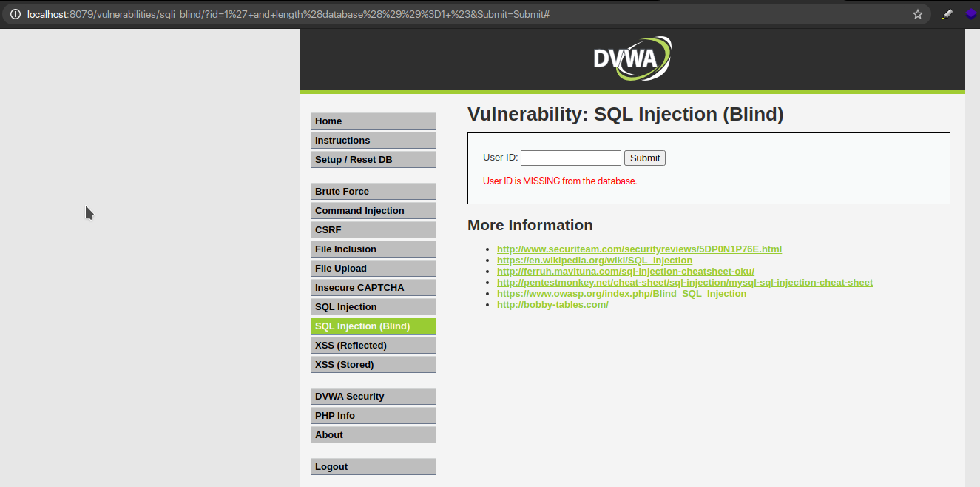
Task: Select the browser address bar URL
Action: tap(288, 14)
